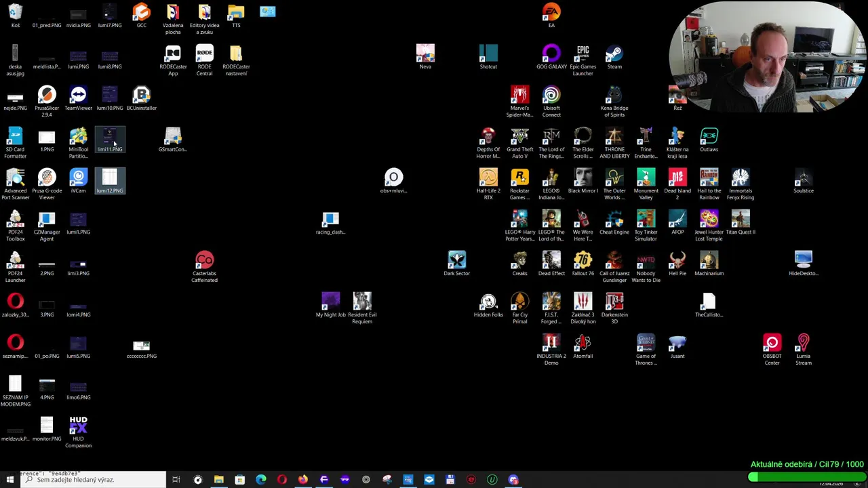Click the green subscriber goal progress bar
Image resolution: width=868 pixels, height=488 pixels.
point(806,477)
